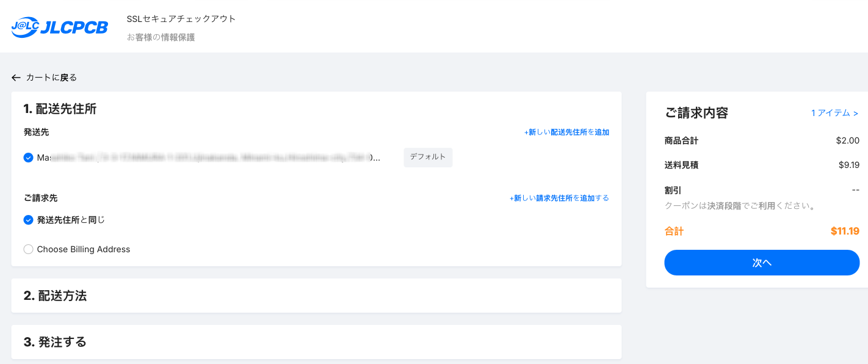Click the お客様の情報保護 text
This screenshot has width=868, height=364.
[x=161, y=37]
